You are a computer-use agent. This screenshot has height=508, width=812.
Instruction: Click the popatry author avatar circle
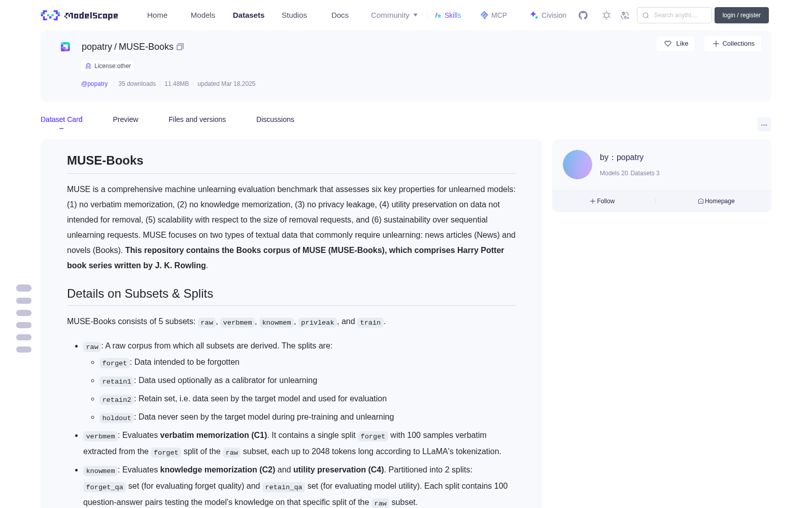click(578, 165)
